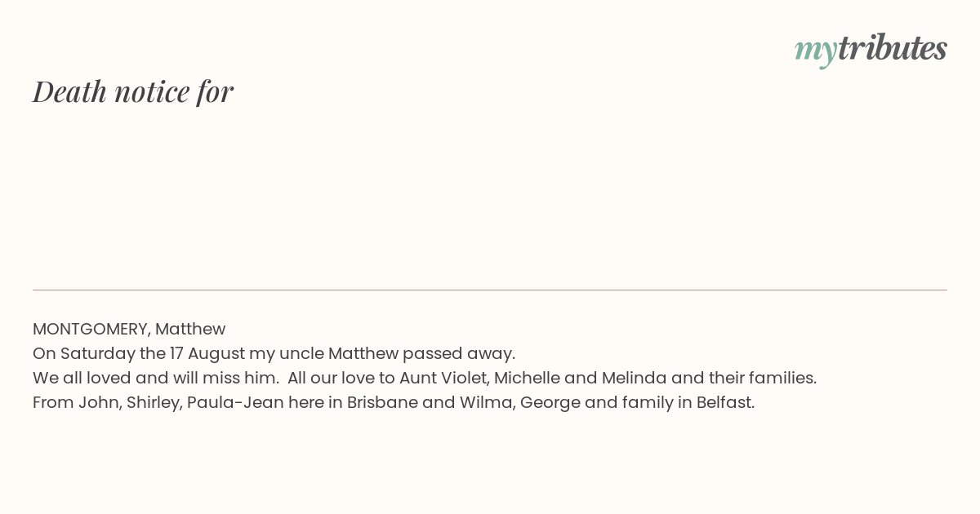The image size is (980, 514).
Task: Click the "MONTGOMERY, Matthew" name line
Action: coord(129,329)
